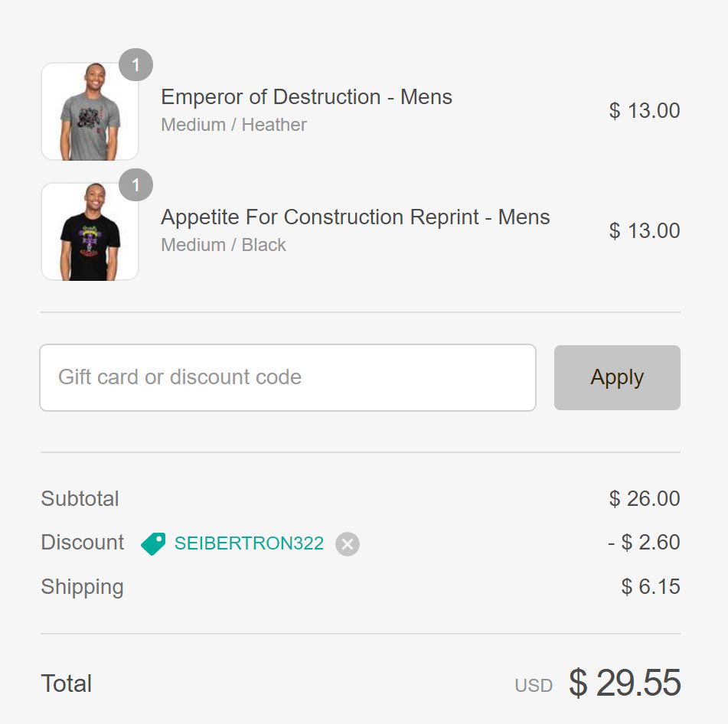
Task: Click the Total label
Action: (67, 683)
